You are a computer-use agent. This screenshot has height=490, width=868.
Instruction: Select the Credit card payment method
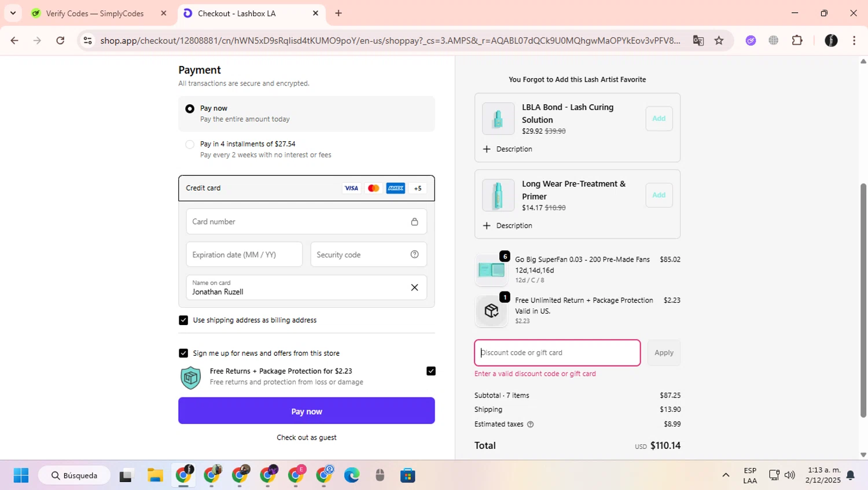[307, 188]
